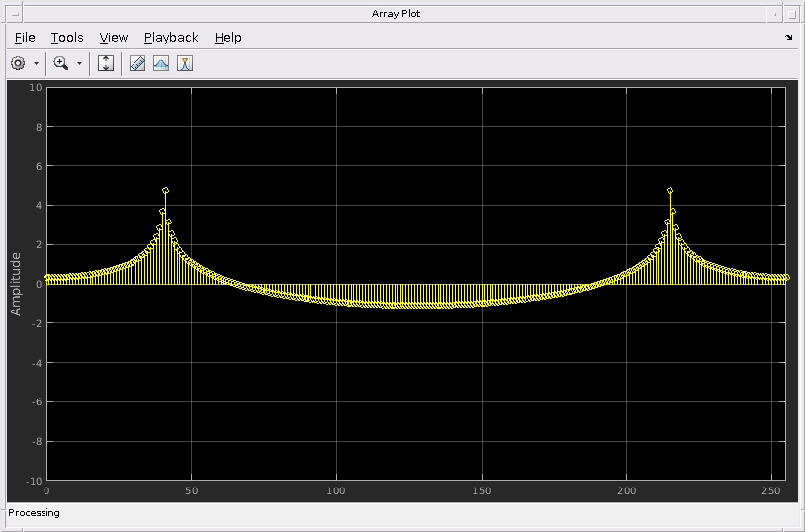805x532 pixels.
Task: Toggle Peak Finder icon
Action: pos(185,63)
